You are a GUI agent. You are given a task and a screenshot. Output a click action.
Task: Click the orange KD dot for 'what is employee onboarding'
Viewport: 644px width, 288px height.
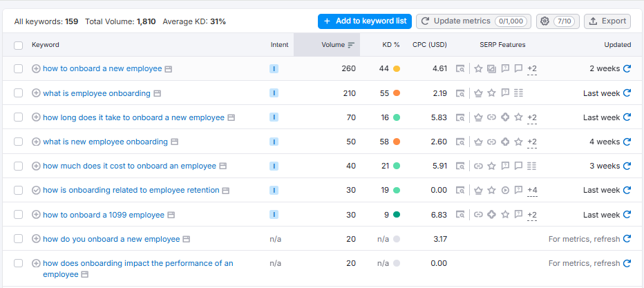[397, 93]
